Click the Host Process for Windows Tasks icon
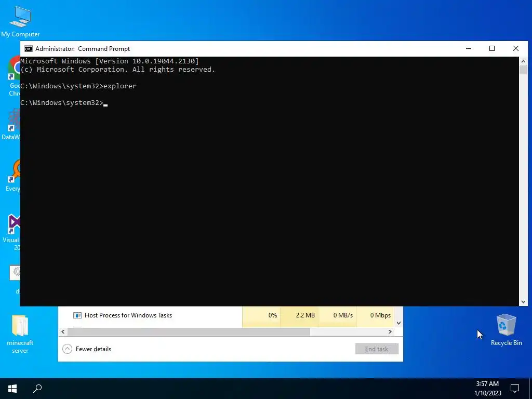This screenshot has width=532, height=399. pyautogui.click(x=77, y=315)
